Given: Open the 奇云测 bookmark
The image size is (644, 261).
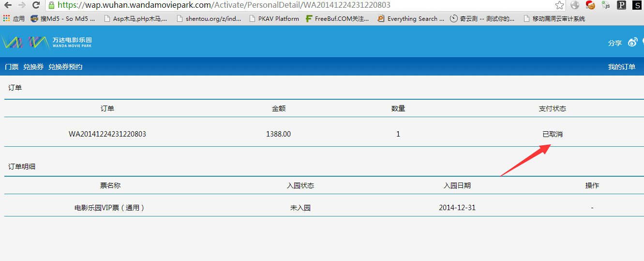Looking at the screenshot, I should (x=482, y=19).
